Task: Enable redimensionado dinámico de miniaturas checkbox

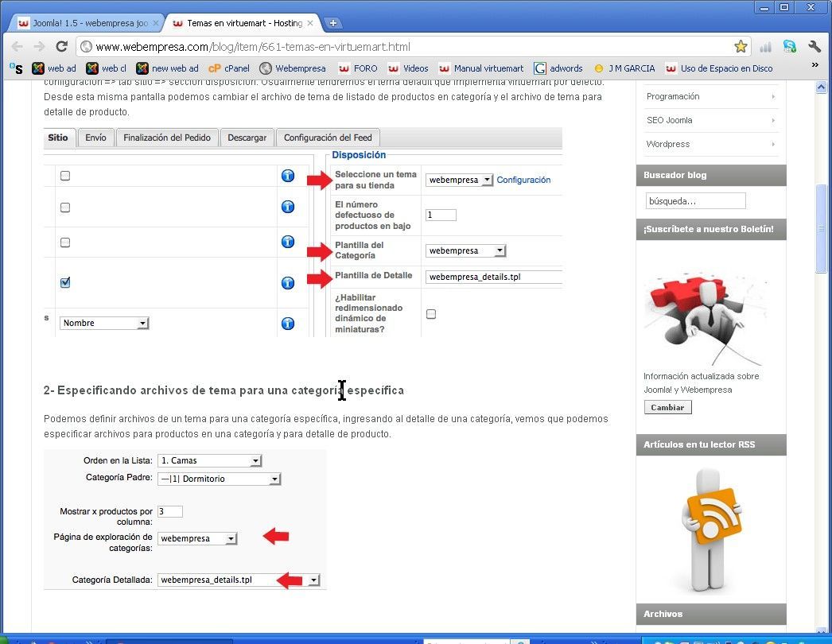Action: pyautogui.click(x=431, y=314)
